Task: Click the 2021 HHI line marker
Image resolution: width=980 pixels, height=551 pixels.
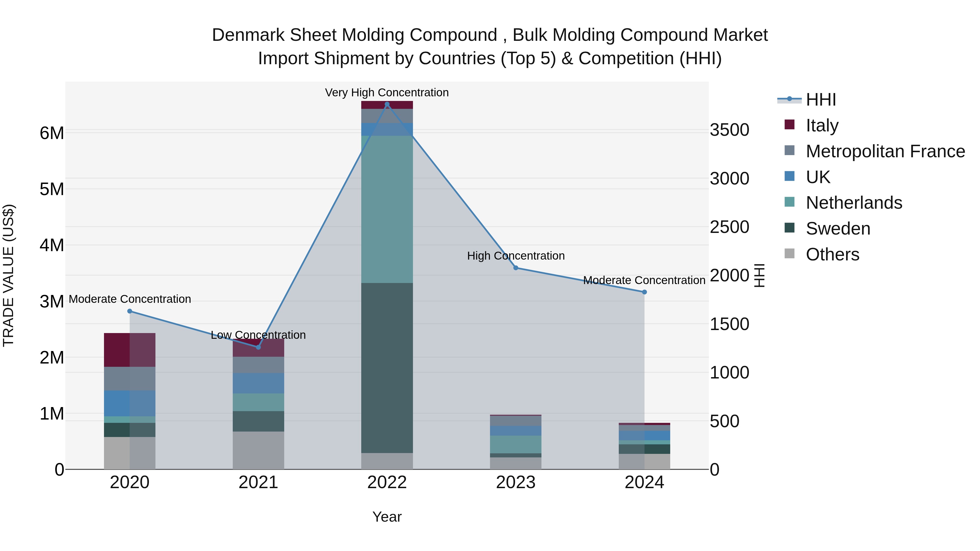Action: (x=258, y=347)
